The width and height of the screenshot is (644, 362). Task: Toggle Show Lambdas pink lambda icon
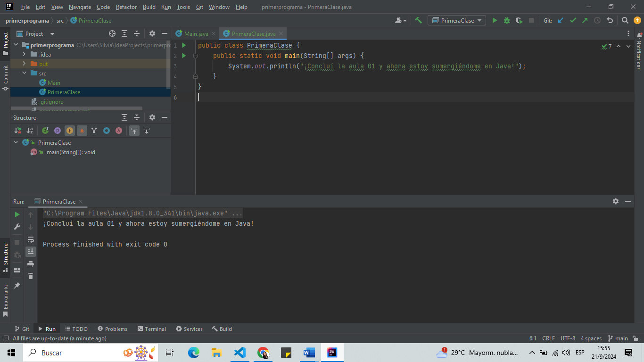[119, 131]
